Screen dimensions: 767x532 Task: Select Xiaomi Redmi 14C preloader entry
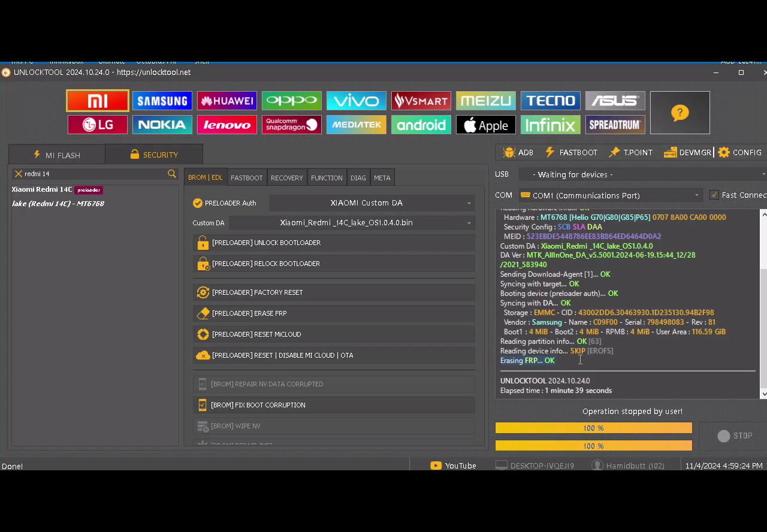pos(58,189)
